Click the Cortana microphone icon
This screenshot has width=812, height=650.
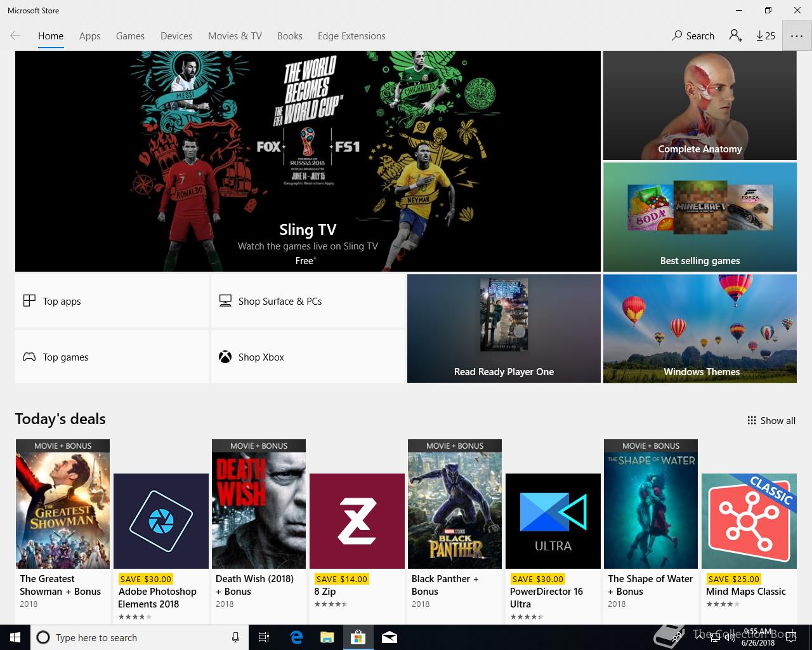(x=235, y=637)
